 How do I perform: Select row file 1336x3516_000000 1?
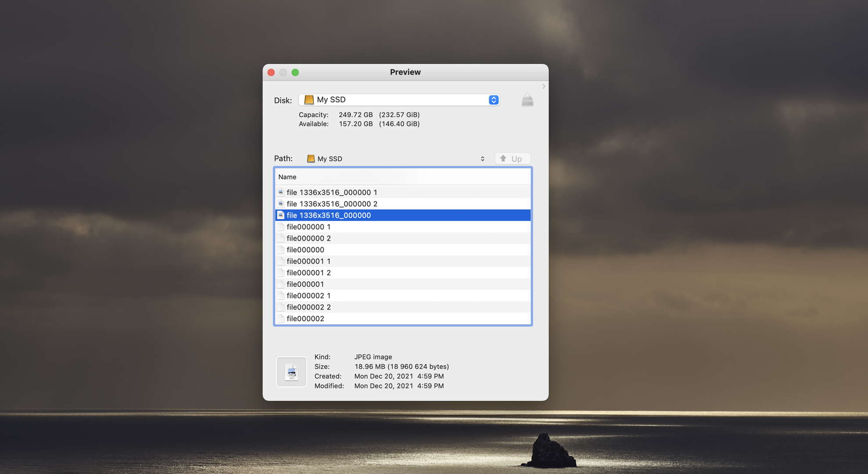402,192
